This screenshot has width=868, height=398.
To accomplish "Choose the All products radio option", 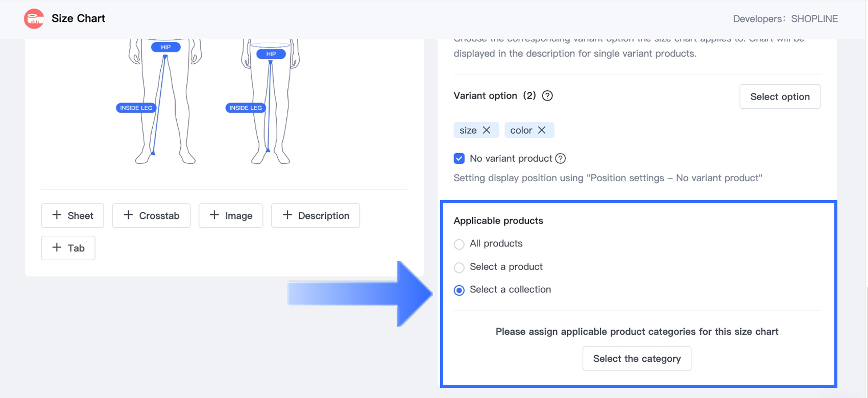I will pyautogui.click(x=459, y=244).
